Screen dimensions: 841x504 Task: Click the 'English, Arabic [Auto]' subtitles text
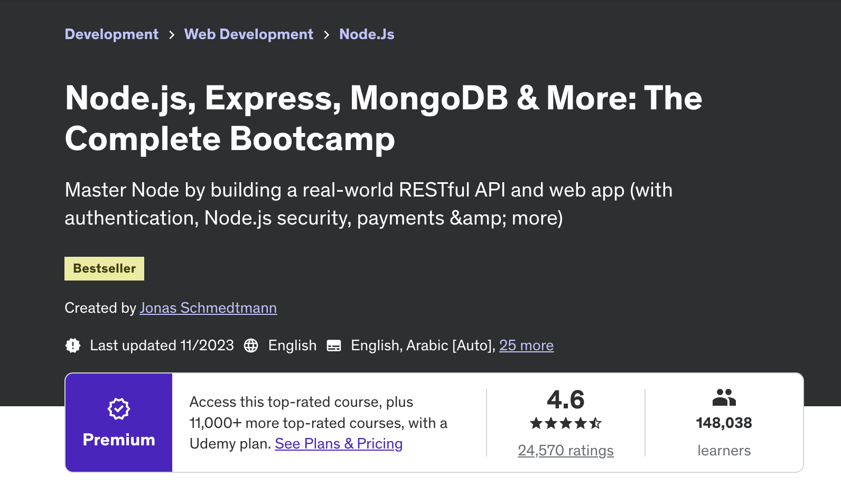423,346
